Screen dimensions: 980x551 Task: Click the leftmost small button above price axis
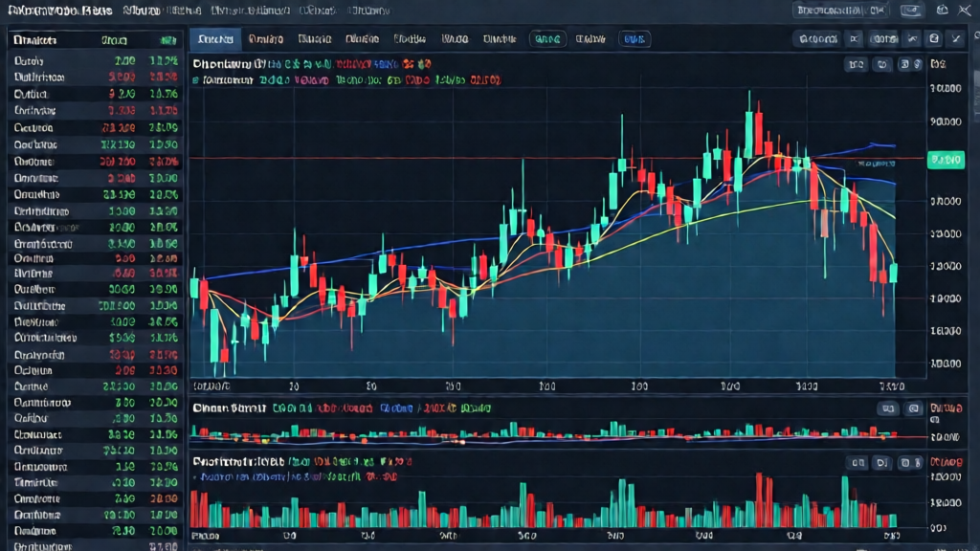coord(857,64)
